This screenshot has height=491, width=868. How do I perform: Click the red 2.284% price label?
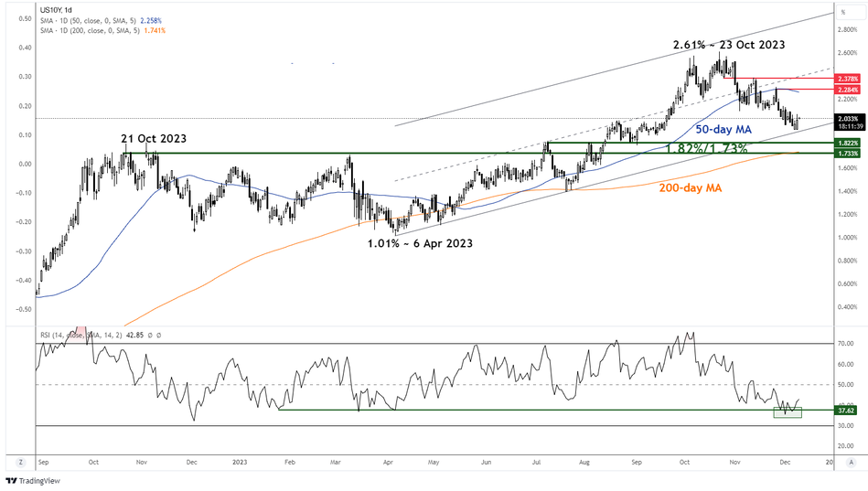pos(846,90)
